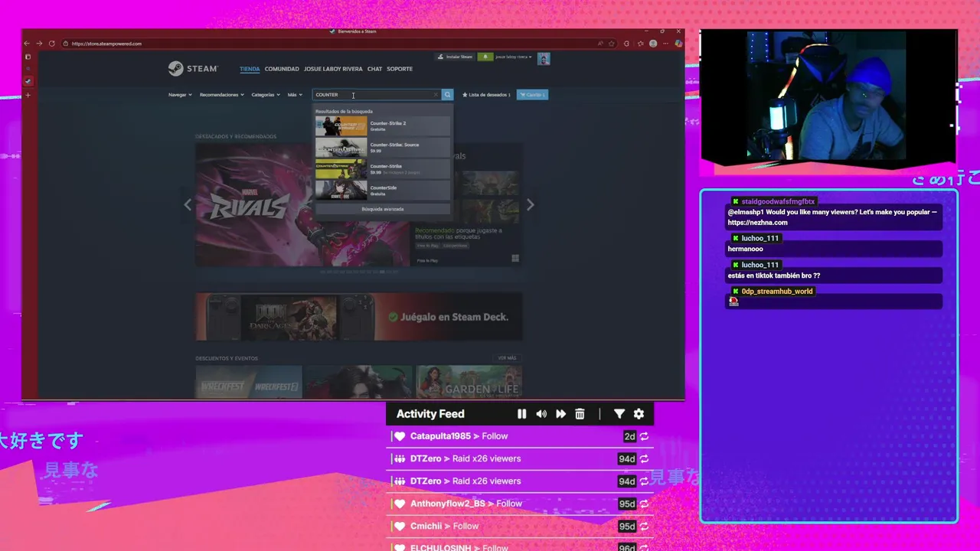Open the JOSUE LABOY RIVERA profile menu
The width and height of the screenshot is (980, 551).
[333, 69]
